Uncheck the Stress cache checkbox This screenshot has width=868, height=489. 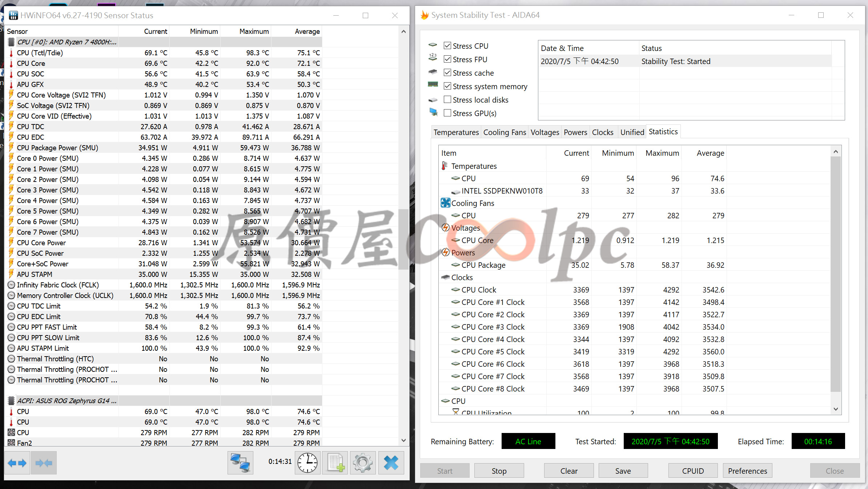click(x=447, y=72)
